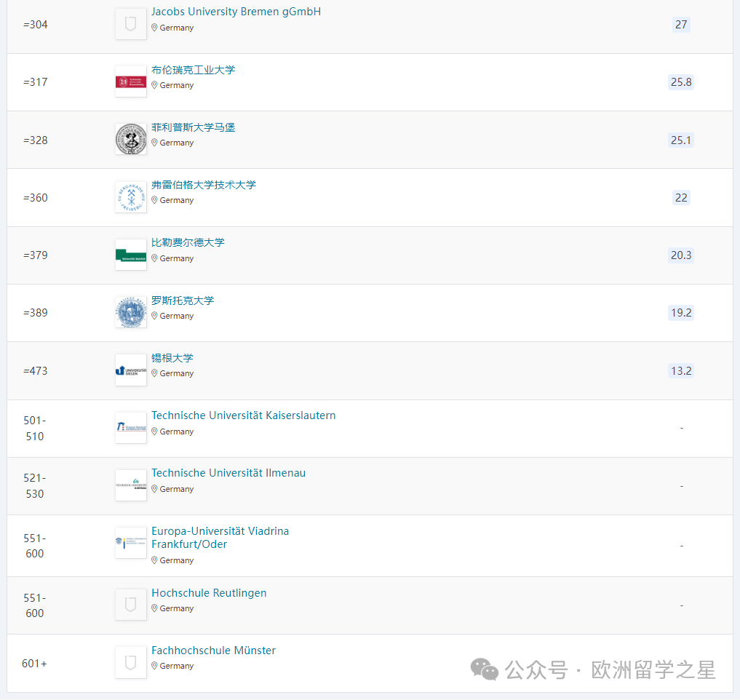Click the Jacobs University Bremen placeholder logo

131,24
